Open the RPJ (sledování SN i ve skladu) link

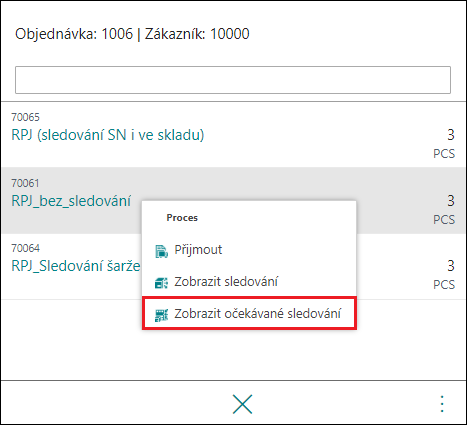[x=108, y=135]
